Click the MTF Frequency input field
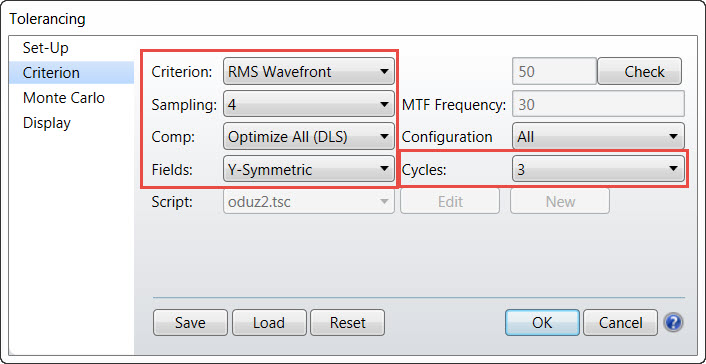706x364 pixels. (x=598, y=105)
